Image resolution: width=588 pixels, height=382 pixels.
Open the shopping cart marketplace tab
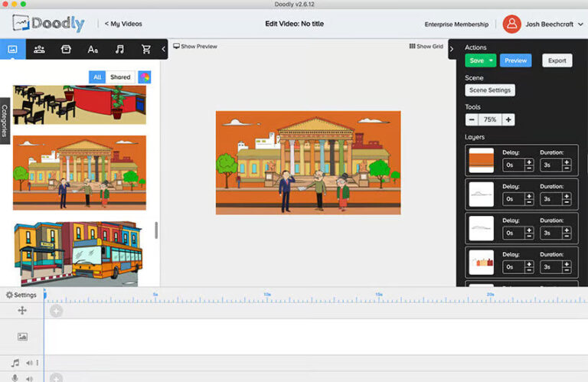(146, 49)
